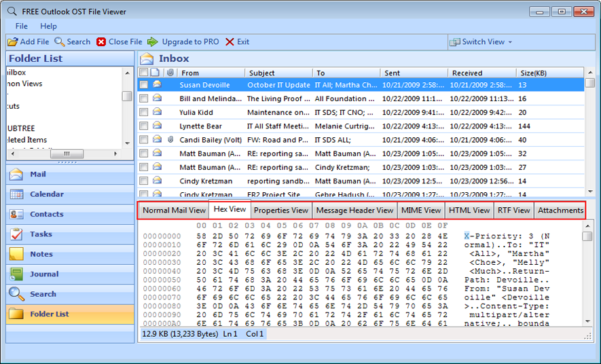
Task: Switch to HTML View tab
Action: click(x=469, y=211)
